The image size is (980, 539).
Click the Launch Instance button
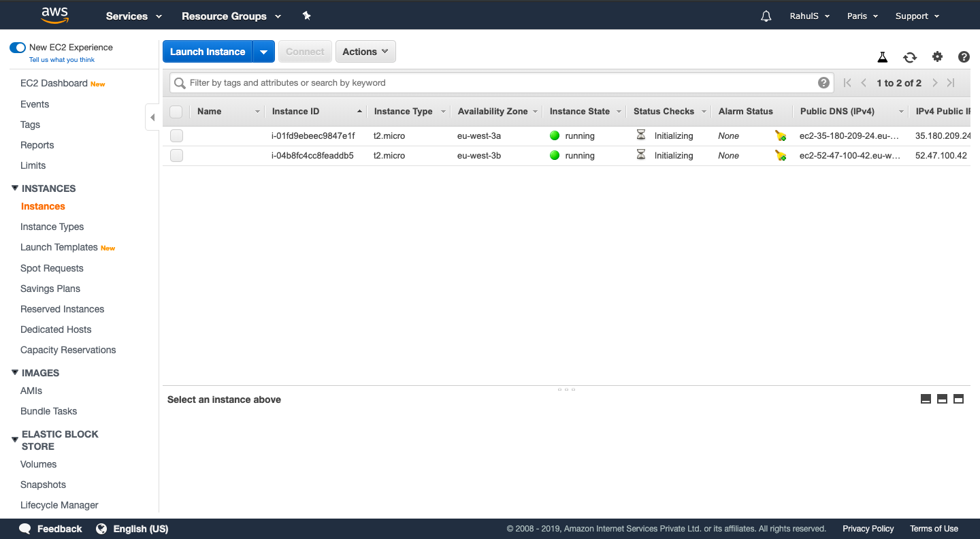pyautogui.click(x=208, y=52)
